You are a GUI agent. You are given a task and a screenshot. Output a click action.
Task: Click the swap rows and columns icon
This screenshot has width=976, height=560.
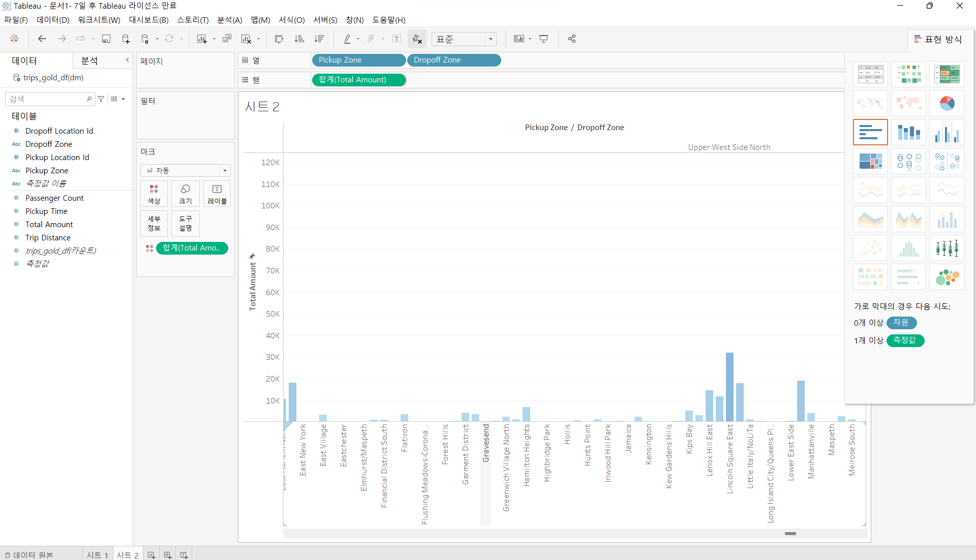tap(279, 39)
